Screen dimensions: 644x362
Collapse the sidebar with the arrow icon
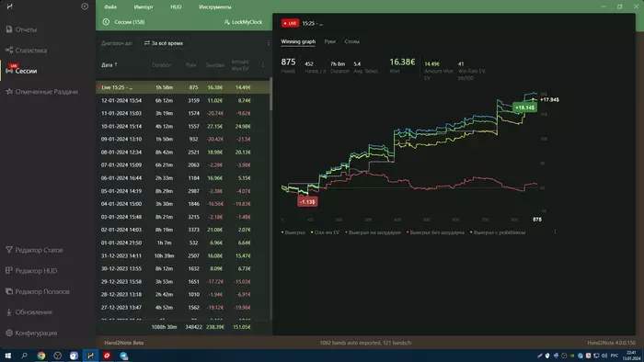(x=85, y=6)
